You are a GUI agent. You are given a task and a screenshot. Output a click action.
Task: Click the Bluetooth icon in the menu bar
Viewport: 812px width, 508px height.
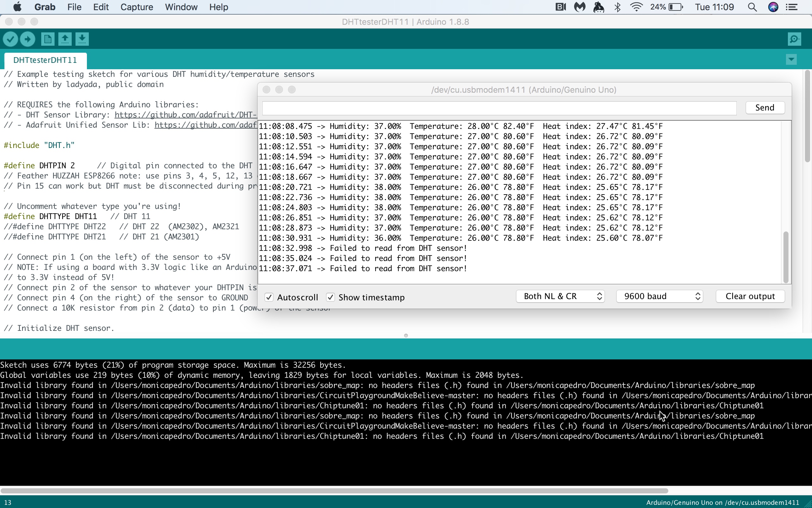click(x=617, y=7)
